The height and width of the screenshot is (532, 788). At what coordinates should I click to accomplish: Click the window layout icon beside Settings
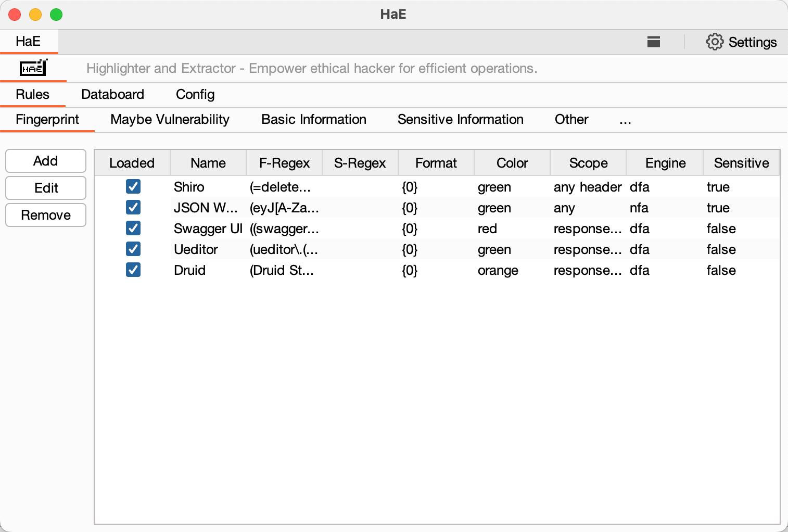[653, 42]
